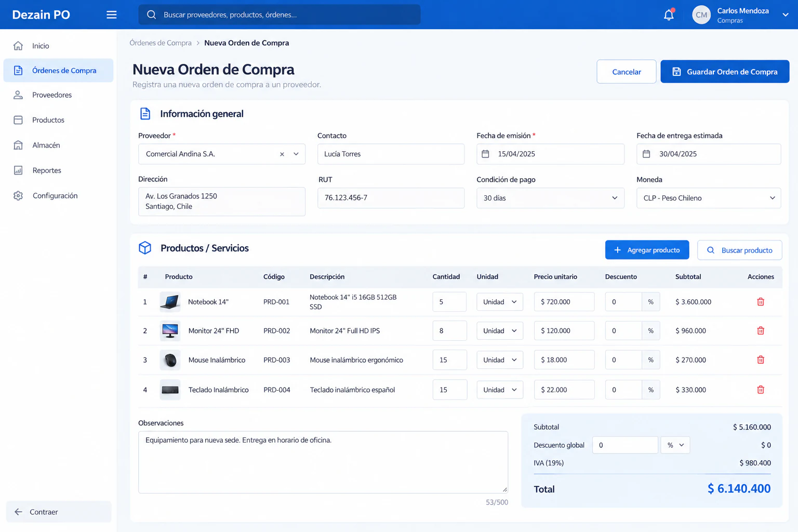Click the Cancelar button
Image resolution: width=798 pixels, height=532 pixels.
626,72
